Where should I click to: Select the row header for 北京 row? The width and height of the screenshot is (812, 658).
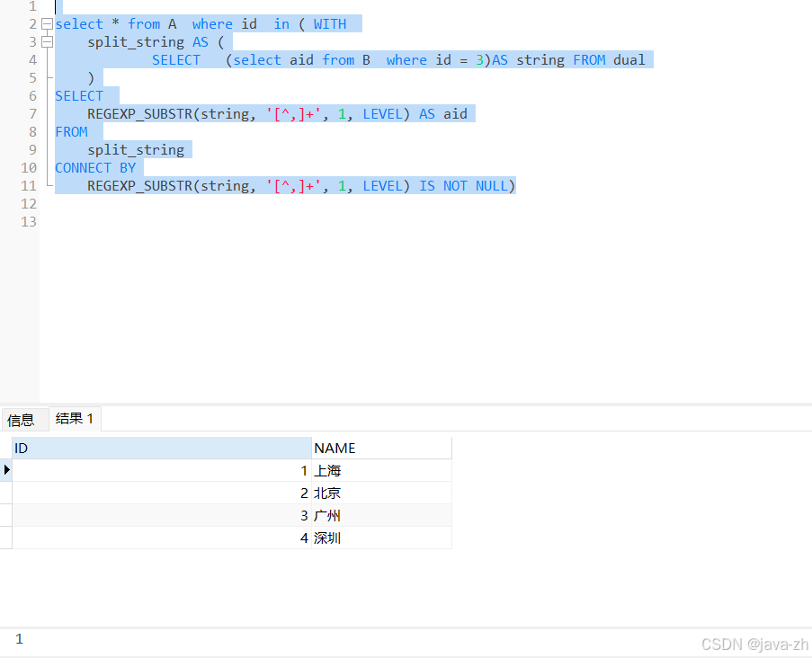click(6, 493)
